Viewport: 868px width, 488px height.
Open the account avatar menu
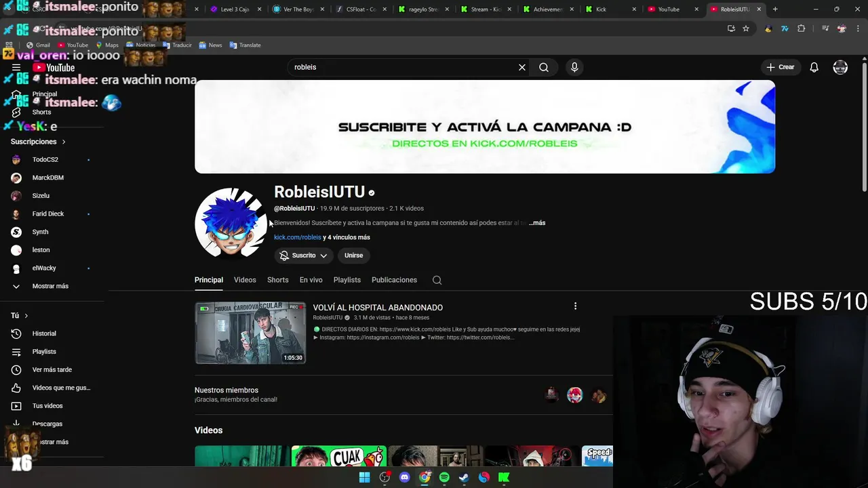(x=840, y=67)
